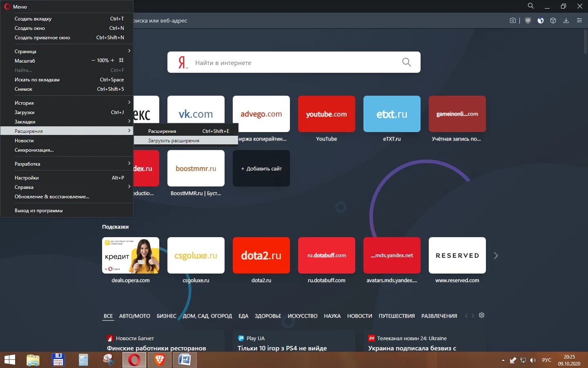The image size is (588, 368).
Task: Choose Создать окно menu item
Action: coord(67,28)
